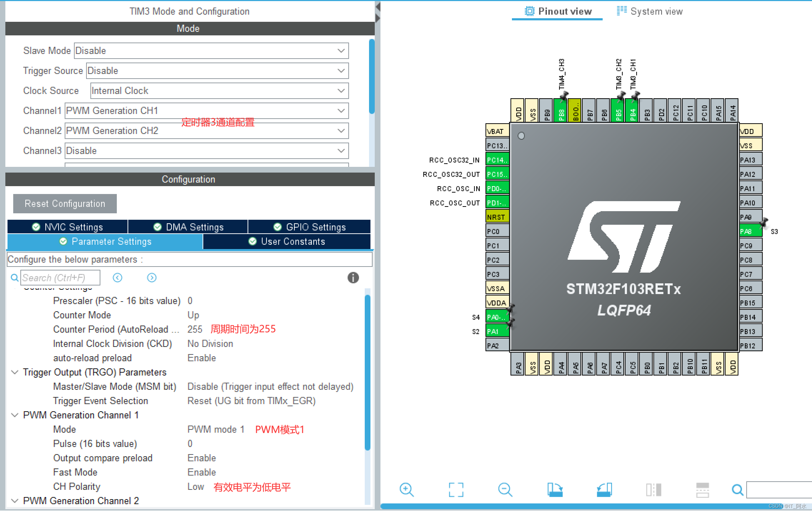This screenshot has width=812, height=512.
Task: Click the Output compare preload Enable value
Action: coord(201,458)
